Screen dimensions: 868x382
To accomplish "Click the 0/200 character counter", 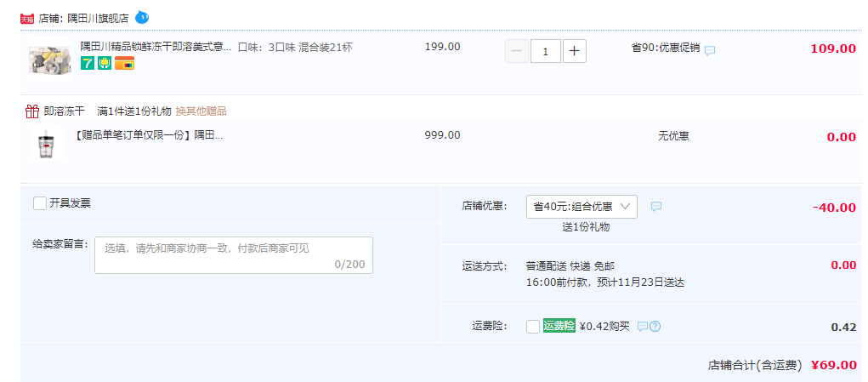I will 350,264.
